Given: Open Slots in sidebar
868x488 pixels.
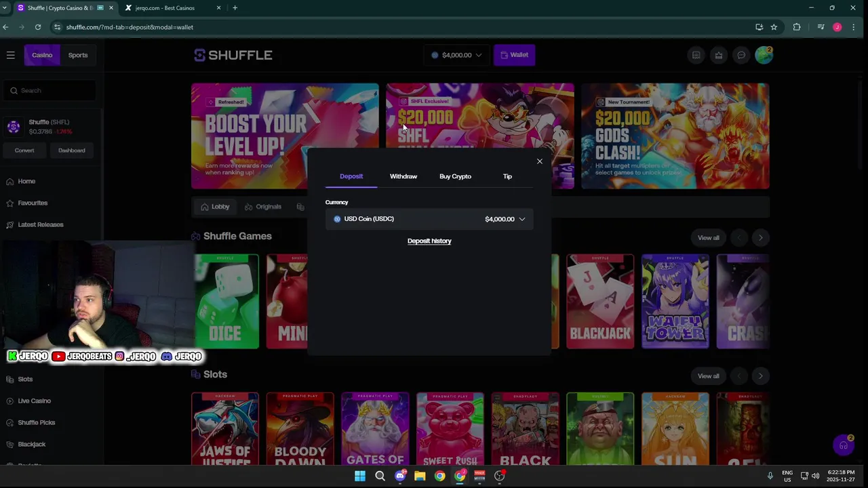Looking at the screenshot, I should pos(25,379).
